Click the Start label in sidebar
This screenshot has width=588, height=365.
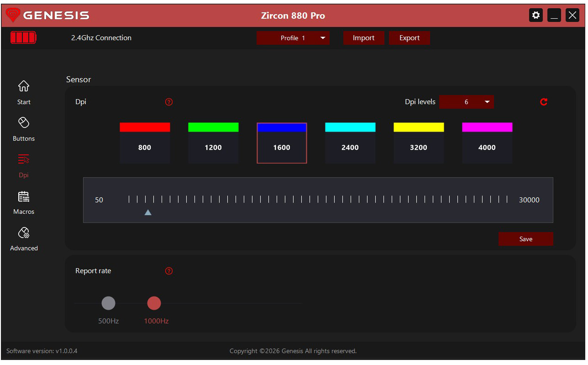coord(24,102)
